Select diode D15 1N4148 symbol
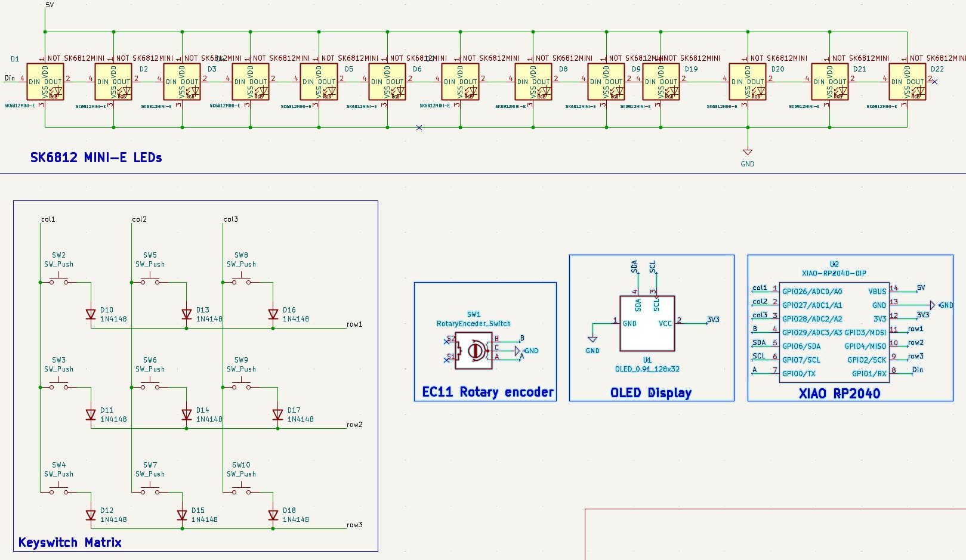 coord(182,515)
